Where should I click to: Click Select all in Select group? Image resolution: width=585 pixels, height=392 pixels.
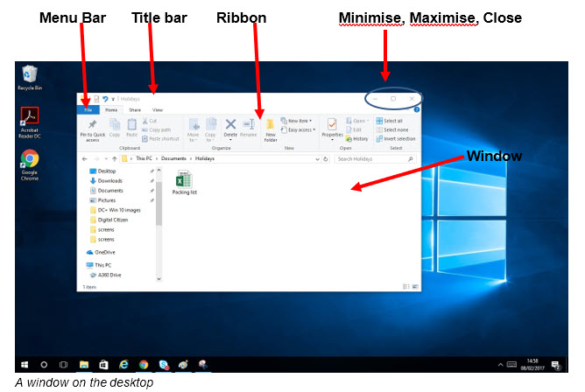point(389,121)
